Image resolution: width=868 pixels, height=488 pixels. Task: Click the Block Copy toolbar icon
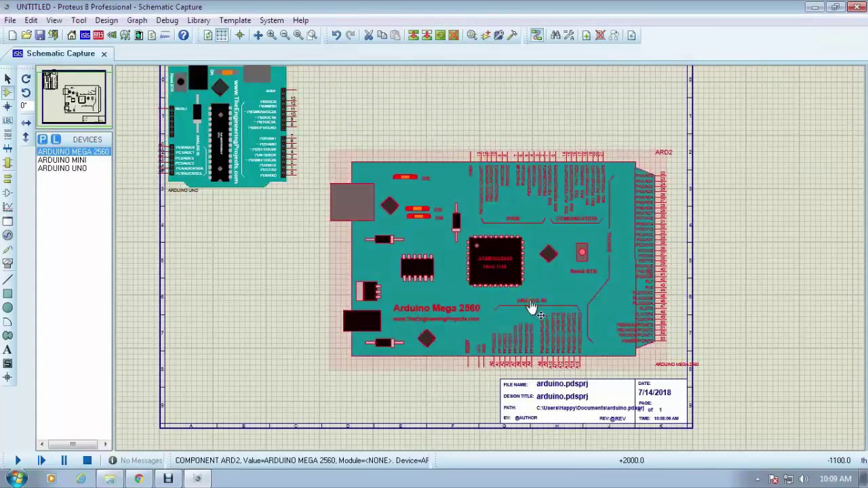tap(414, 35)
